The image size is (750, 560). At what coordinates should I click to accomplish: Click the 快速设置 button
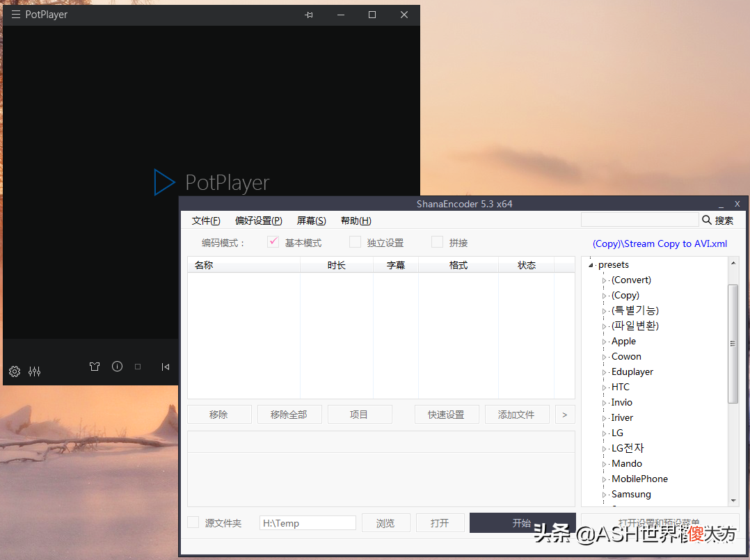tap(447, 414)
